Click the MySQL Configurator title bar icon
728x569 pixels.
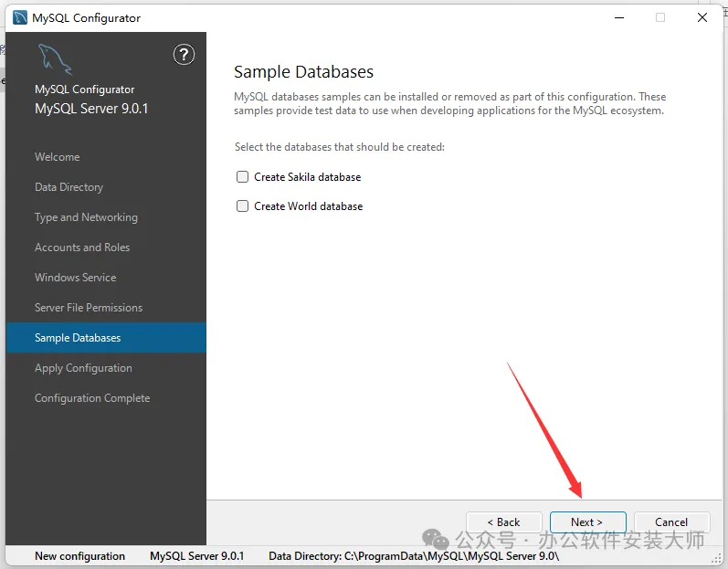pyautogui.click(x=20, y=17)
